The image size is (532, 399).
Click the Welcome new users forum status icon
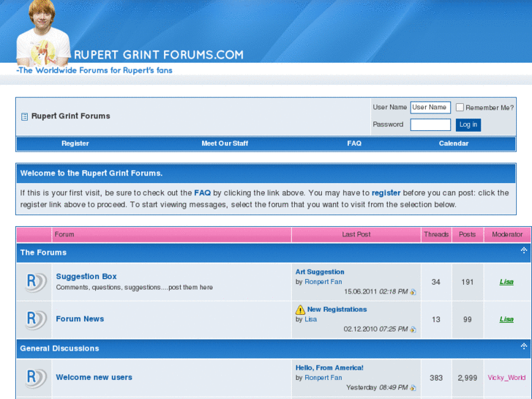(35, 378)
